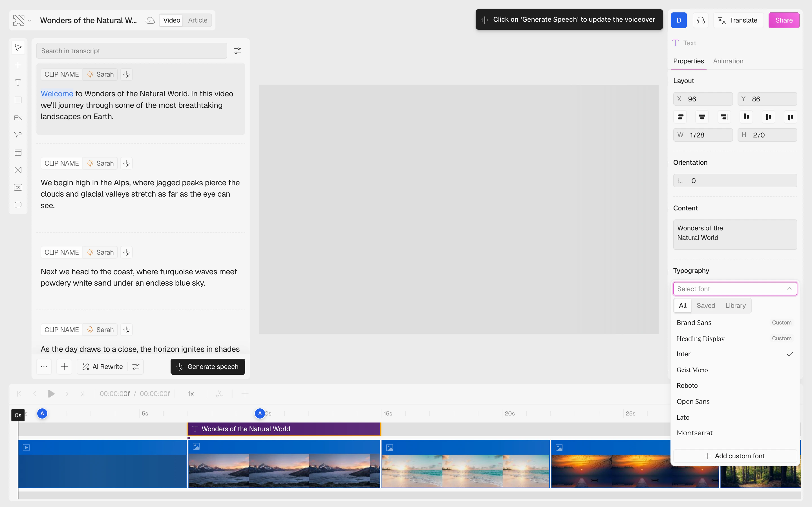Viewport: 812px width, 507px height.
Task: Select the title text clip on timeline
Action: pyautogui.click(x=284, y=429)
